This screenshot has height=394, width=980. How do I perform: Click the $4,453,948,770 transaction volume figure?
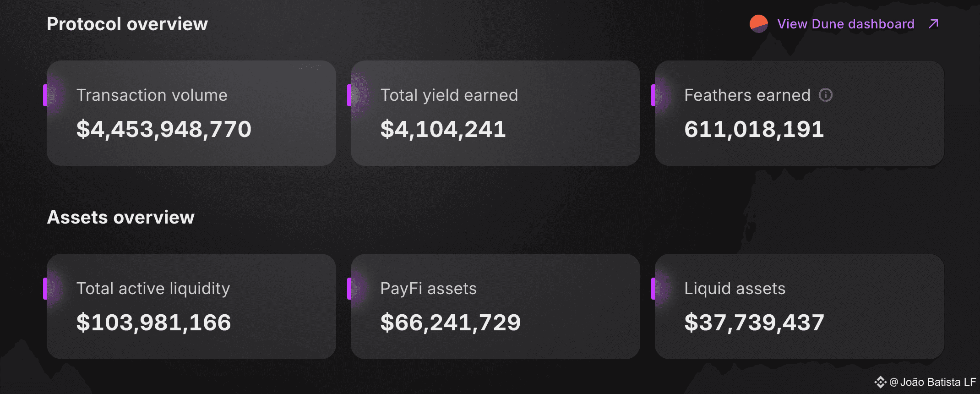(x=163, y=129)
